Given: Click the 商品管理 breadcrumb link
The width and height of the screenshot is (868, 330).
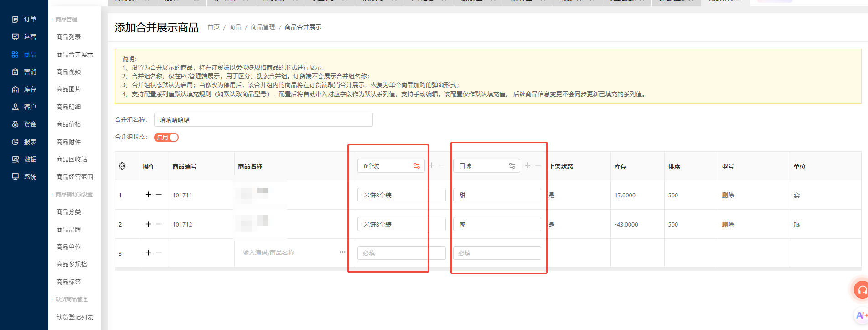Looking at the screenshot, I should pyautogui.click(x=263, y=27).
